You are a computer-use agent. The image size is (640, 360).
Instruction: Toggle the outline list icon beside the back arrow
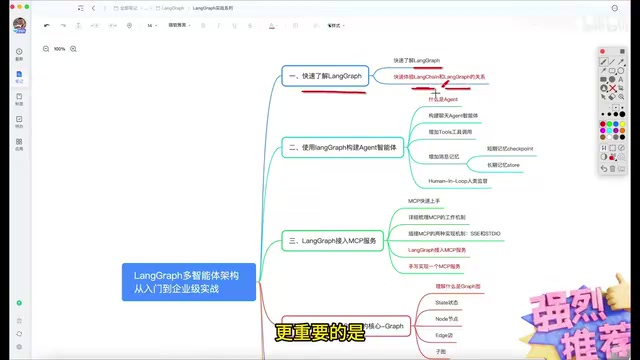[x=80, y=8]
